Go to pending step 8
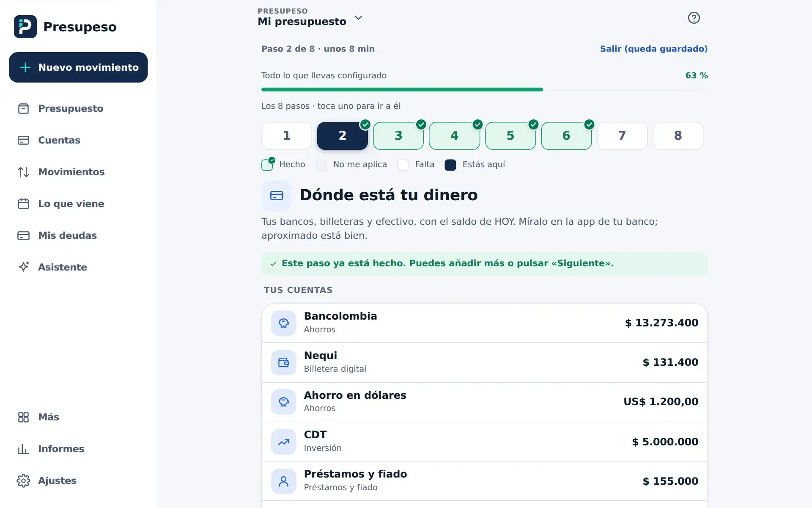Screen dimensions: 812x508 coord(678,136)
